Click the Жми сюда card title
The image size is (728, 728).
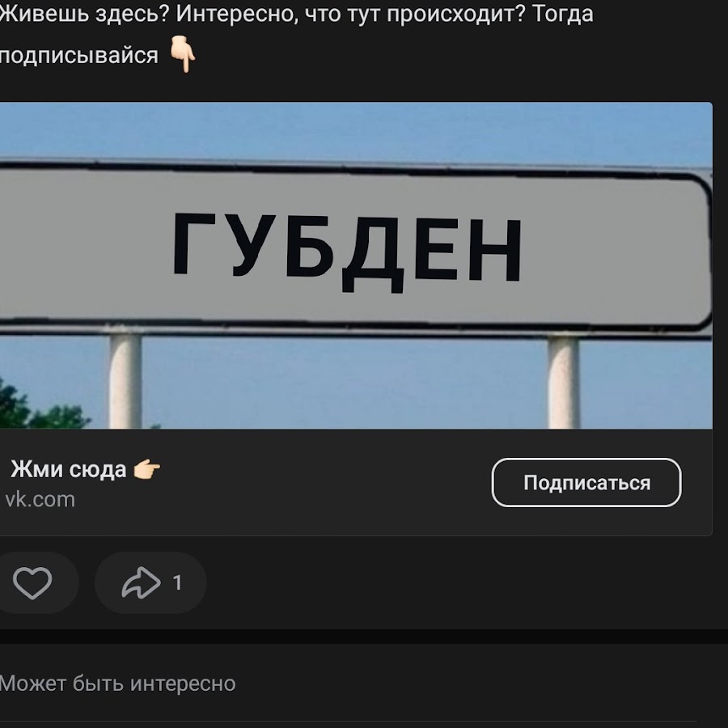point(68,469)
